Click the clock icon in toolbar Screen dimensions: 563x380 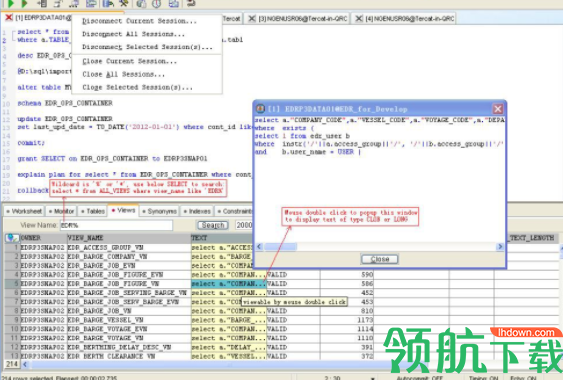156,4
